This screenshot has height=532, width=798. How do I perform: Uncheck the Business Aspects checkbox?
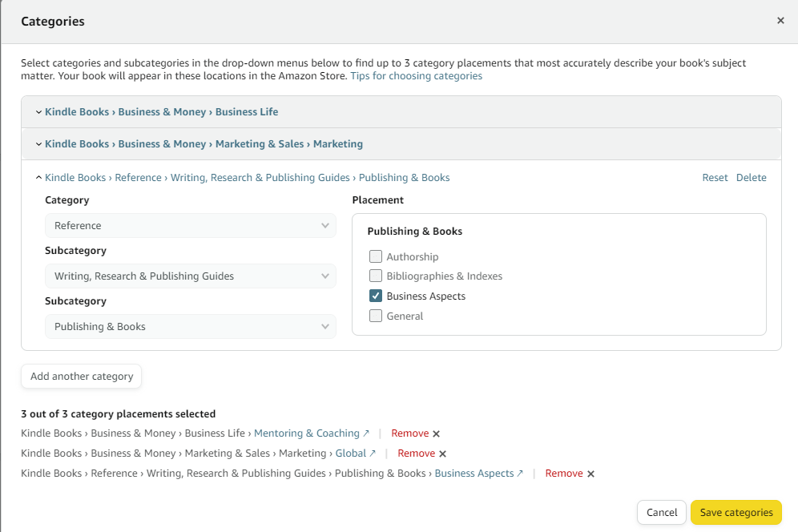(x=376, y=296)
